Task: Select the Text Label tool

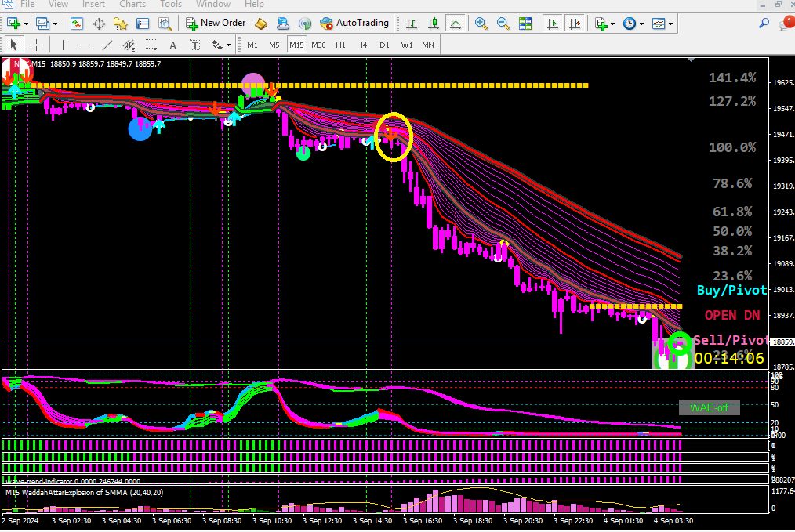Action: coord(194,45)
